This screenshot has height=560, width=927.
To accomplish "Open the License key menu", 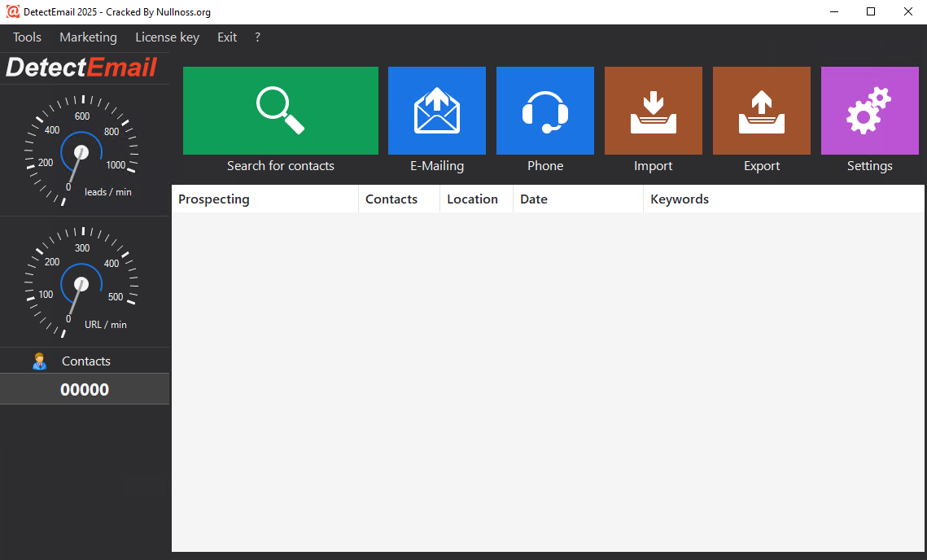I will (x=168, y=37).
